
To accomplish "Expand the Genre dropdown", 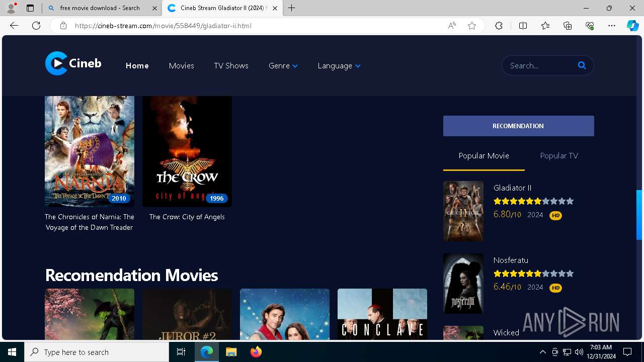I will click(x=283, y=65).
